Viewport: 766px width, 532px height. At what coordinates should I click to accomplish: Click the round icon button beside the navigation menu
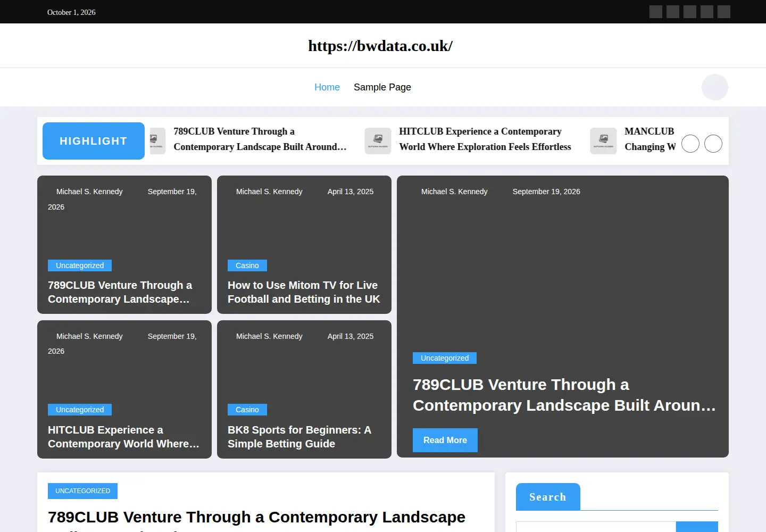(x=715, y=87)
